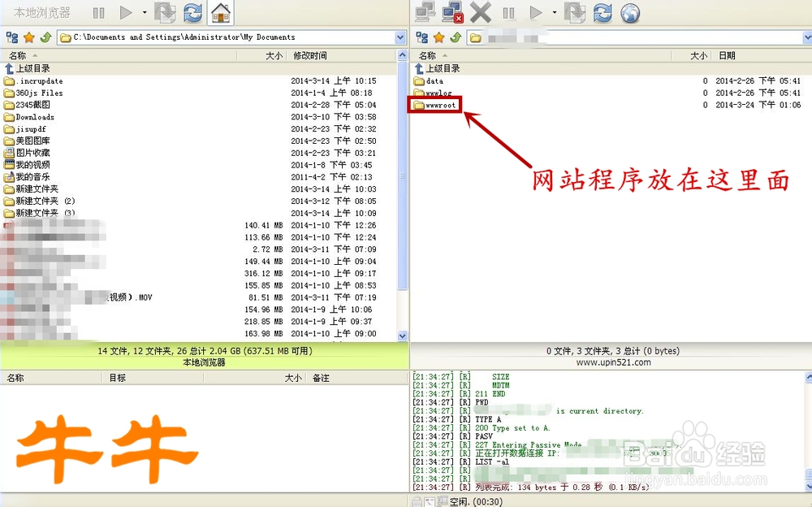Click the home icon to switch to local browser

coord(221,12)
